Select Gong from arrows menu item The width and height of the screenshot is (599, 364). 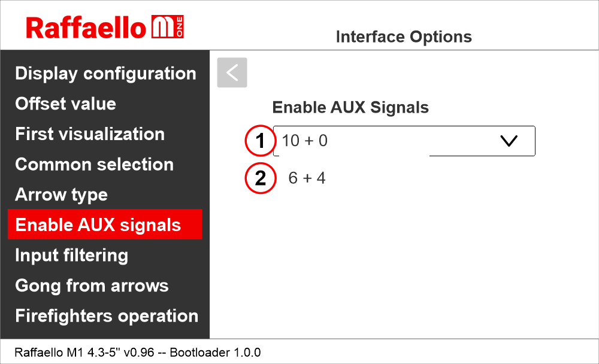coord(92,286)
